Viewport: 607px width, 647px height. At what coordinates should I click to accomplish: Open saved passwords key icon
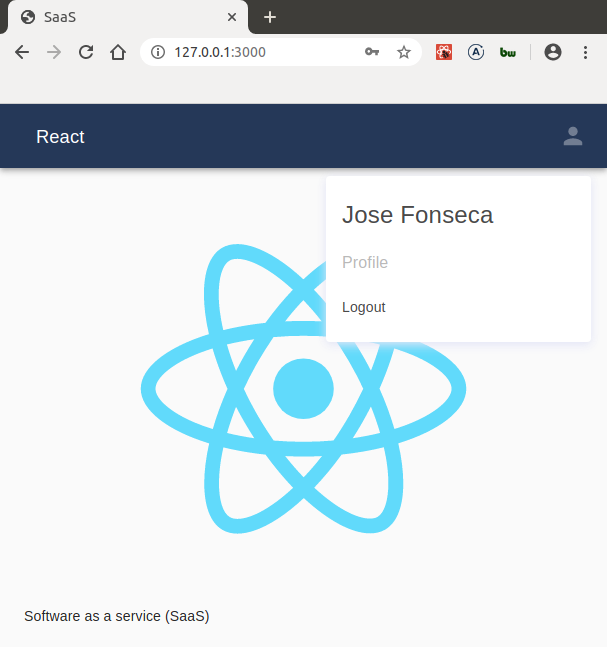372,52
